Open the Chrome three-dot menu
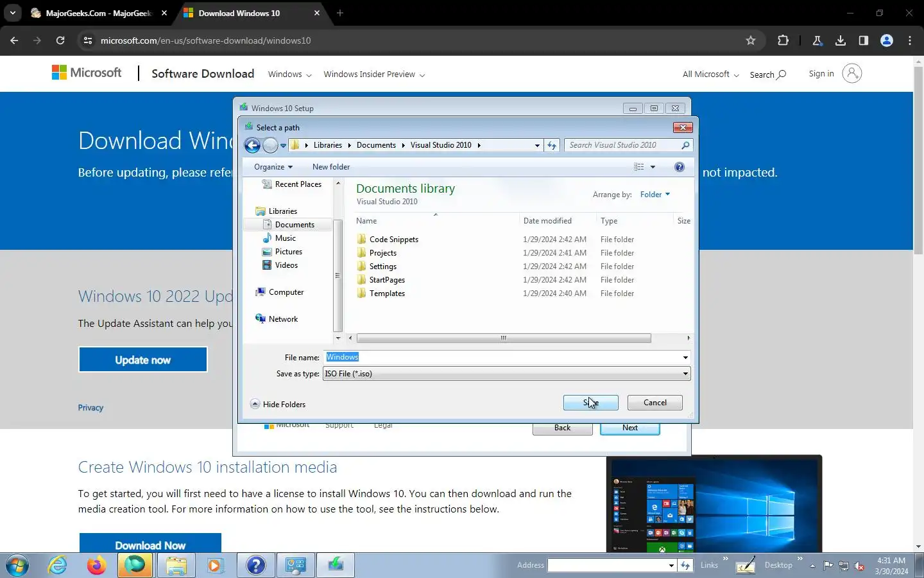 click(x=910, y=40)
